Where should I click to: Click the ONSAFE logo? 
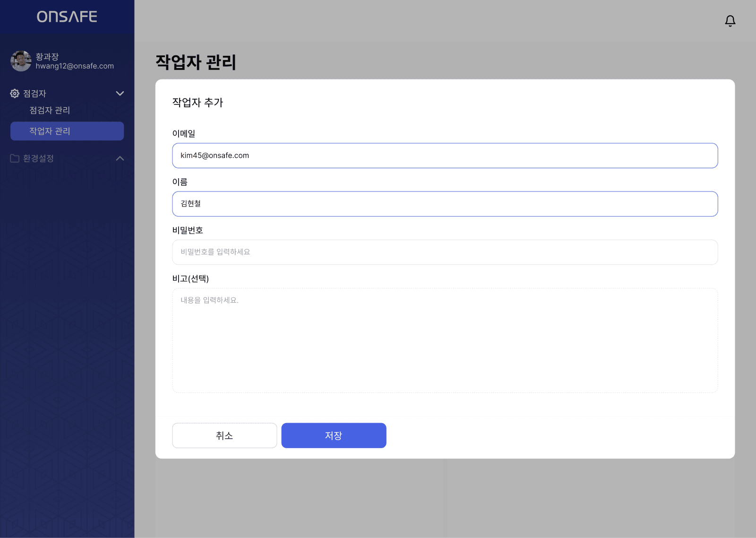pyautogui.click(x=67, y=17)
